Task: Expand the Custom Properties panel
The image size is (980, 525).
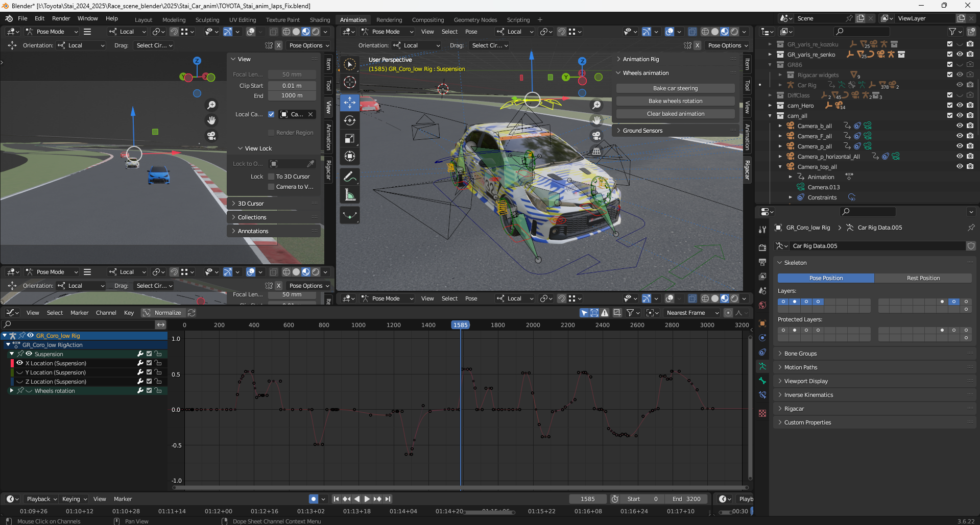Action: coord(807,422)
